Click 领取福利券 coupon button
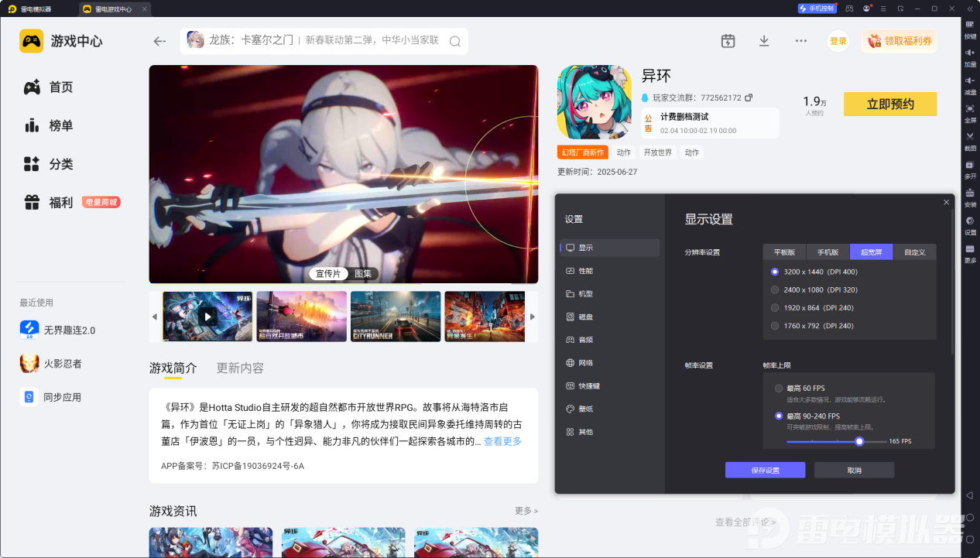This screenshot has height=558, width=980. [899, 41]
